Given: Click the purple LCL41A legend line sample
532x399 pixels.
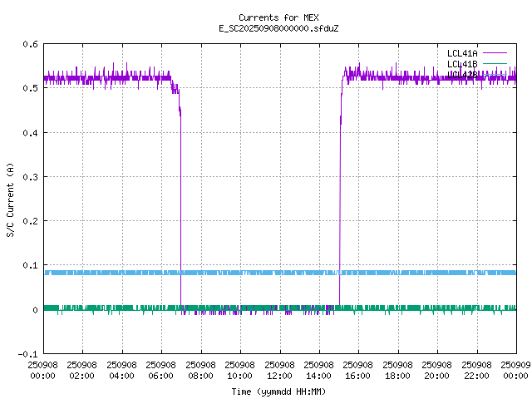Looking at the screenshot, I should (x=495, y=53).
